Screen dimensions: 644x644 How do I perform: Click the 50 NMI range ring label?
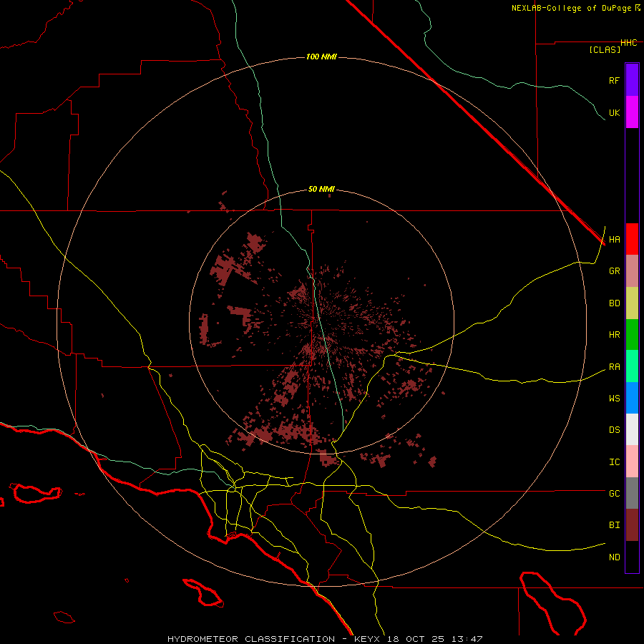tap(321, 190)
